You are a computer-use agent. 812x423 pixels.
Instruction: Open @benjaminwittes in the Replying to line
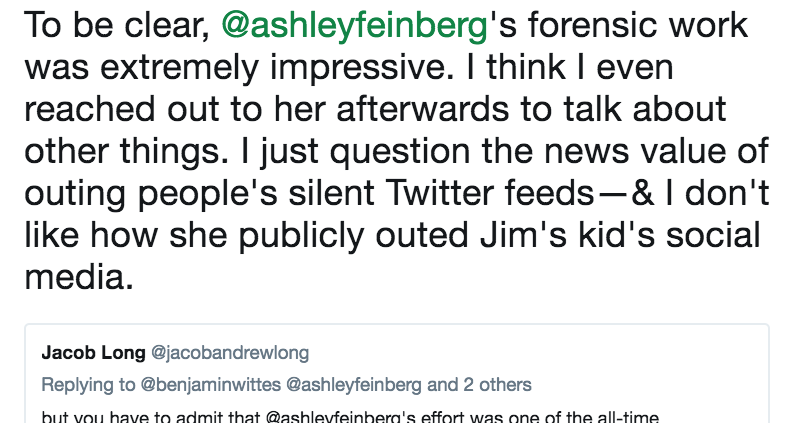click(211, 385)
